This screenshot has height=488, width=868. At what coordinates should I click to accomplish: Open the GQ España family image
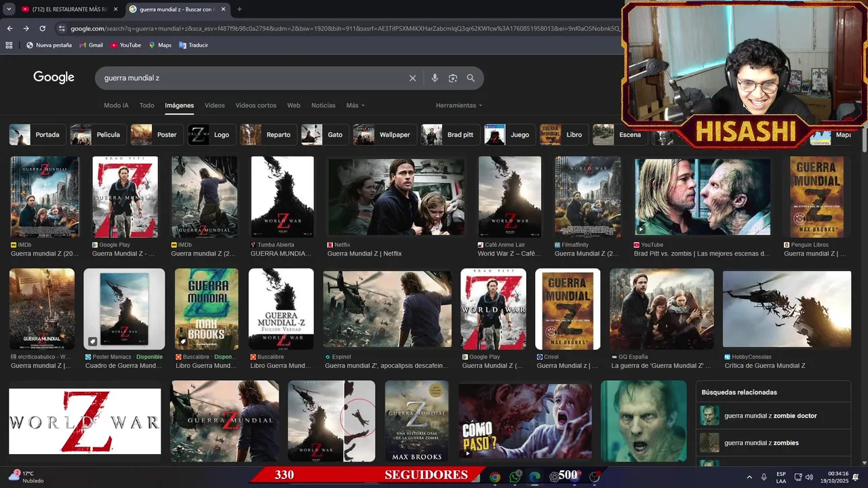pyautogui.click(x=662, y=309)
